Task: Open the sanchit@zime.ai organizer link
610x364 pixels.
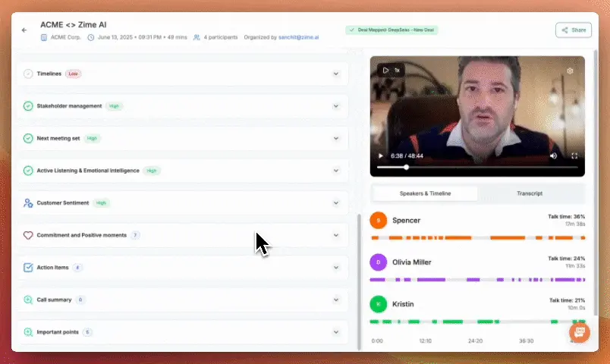Action: 298,37
